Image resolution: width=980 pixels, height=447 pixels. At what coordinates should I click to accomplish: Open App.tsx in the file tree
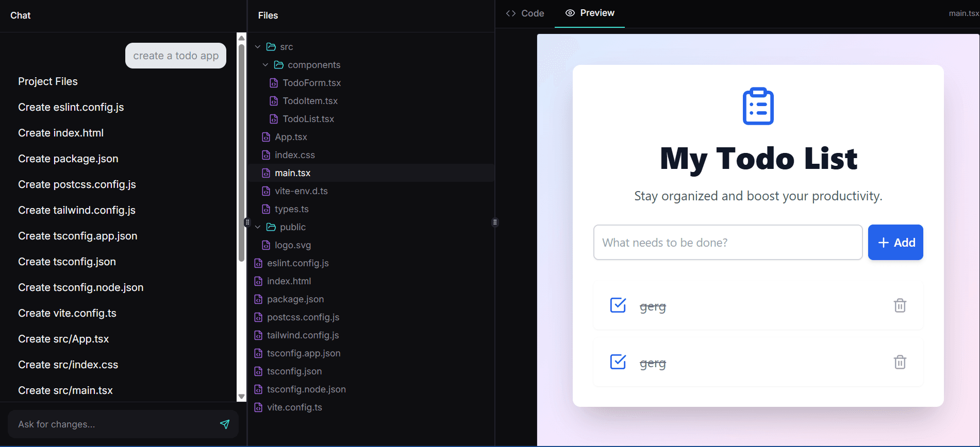click(x=291, y=137)
